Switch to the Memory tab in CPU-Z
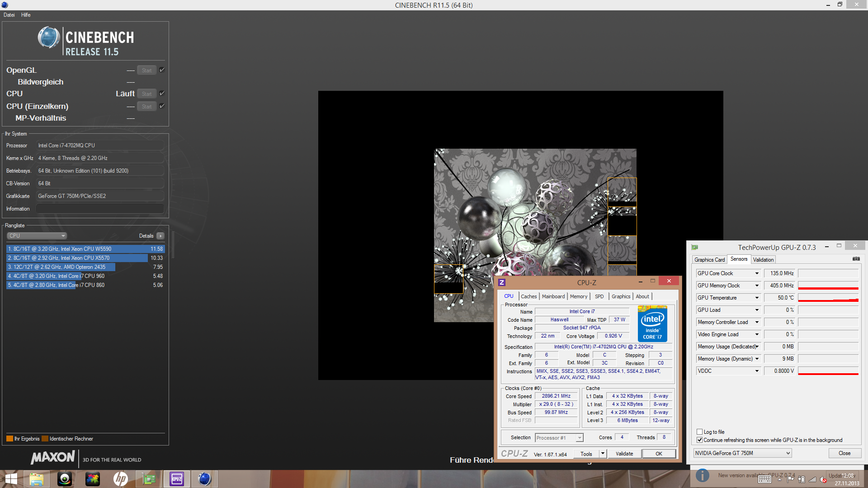Image resolution: width=868 pixels, height=488 pixels. 578,296
